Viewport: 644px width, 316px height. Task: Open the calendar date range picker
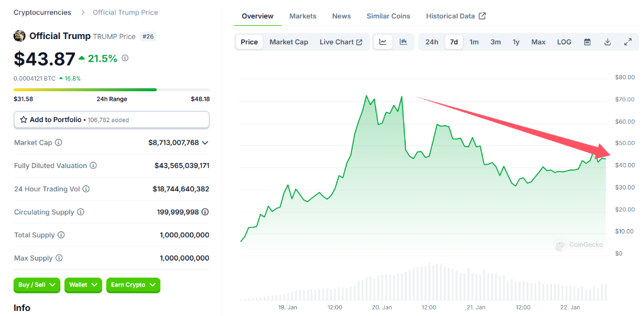pos(587,42)
